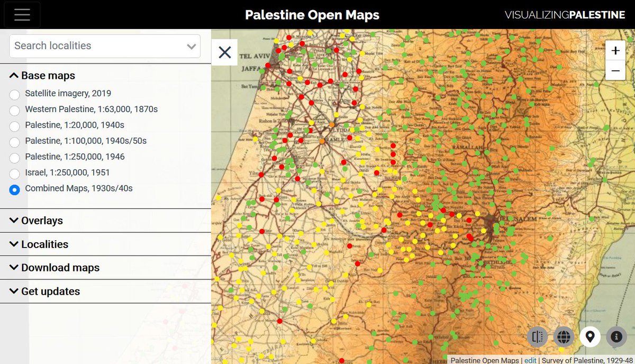Image resolution: width=635 pixels, height=364 pixels.
Task: Open the globe overlay button
Action: point(564,336)
